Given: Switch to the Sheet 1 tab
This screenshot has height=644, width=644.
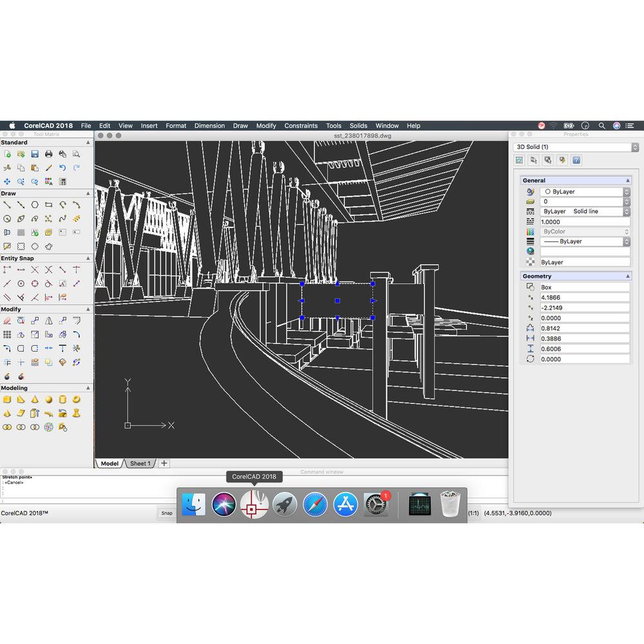Looking at the screenshot, I should click(140, 463).
